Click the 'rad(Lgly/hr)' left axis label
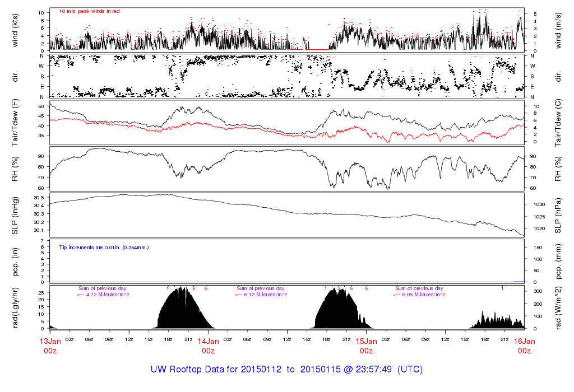The width and height of the screenshot is (574, 392). pos(15,307)
